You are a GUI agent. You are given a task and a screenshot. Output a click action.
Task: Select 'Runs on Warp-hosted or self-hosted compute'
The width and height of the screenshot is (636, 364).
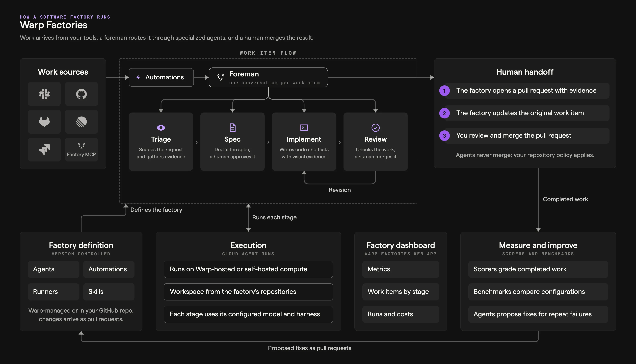[248, 269]
